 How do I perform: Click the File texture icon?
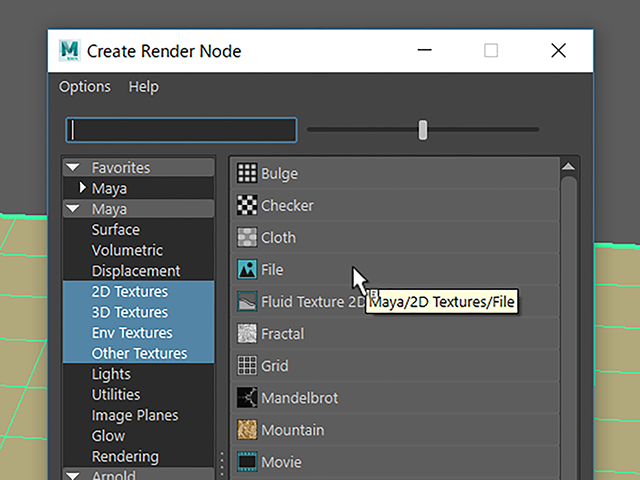click(247, 269)
